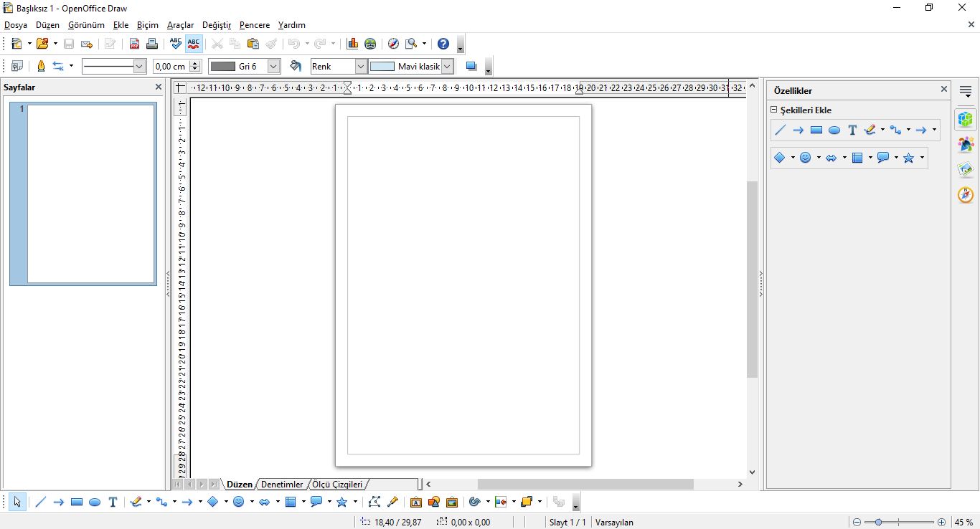Click the zoom out minus button
980x529 pixels.
pyautogui.click(x=857, y=523)
